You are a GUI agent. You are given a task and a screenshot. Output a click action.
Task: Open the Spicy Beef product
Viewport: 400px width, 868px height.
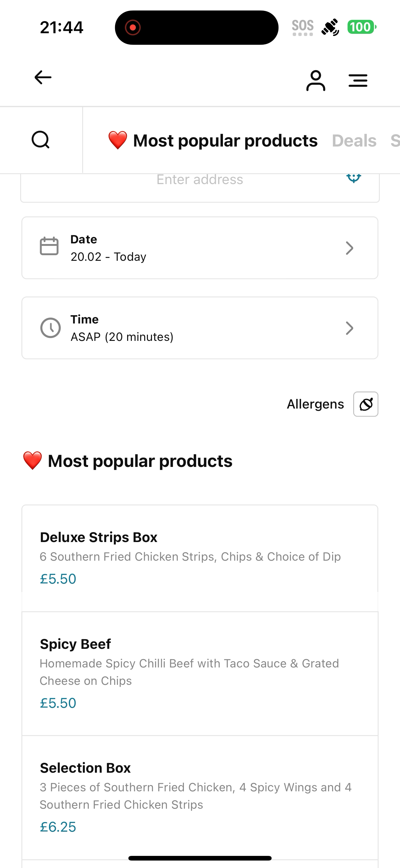[200, 673]
